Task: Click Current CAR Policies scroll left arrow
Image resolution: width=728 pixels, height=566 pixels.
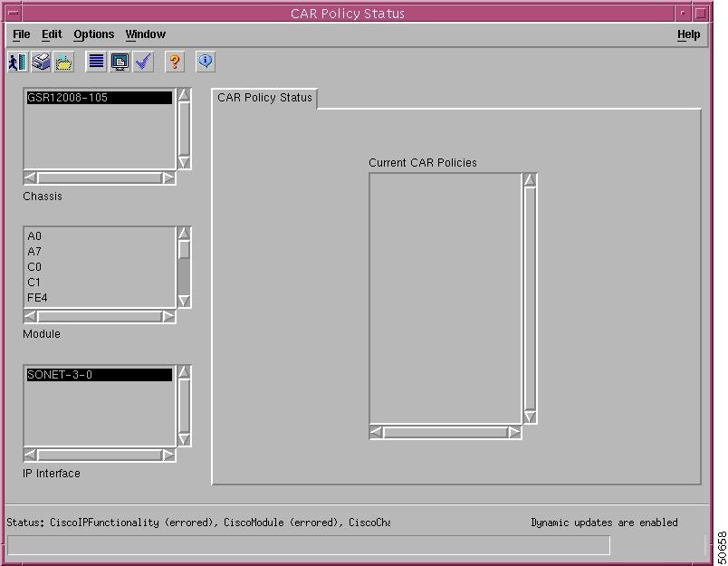Action: (377, 433)
